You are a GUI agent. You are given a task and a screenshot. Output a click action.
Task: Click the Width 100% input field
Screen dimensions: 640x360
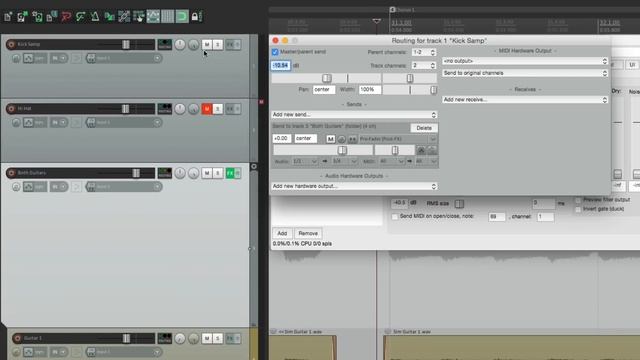[370, 90]
